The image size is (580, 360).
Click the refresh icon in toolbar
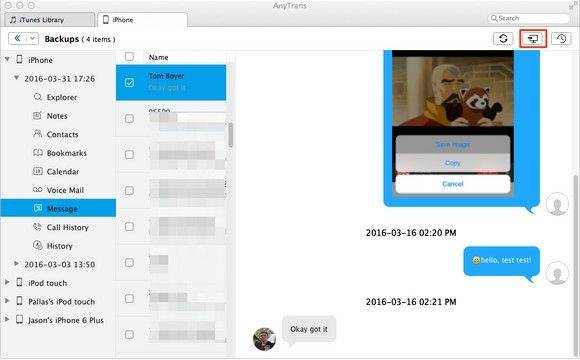point(503,38)
